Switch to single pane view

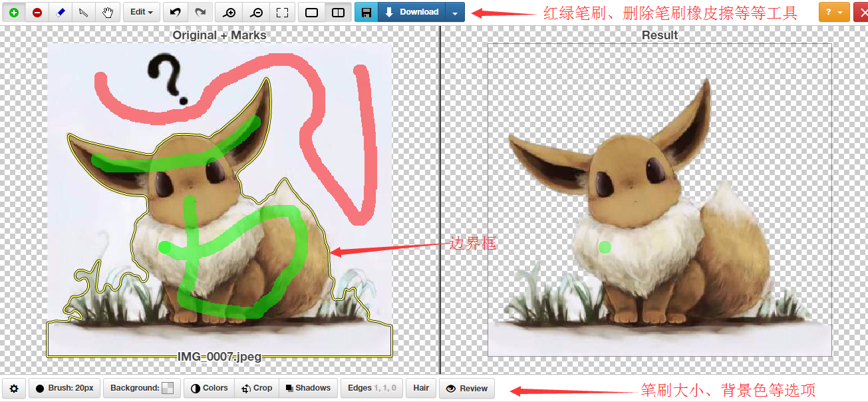coord(311,12)
